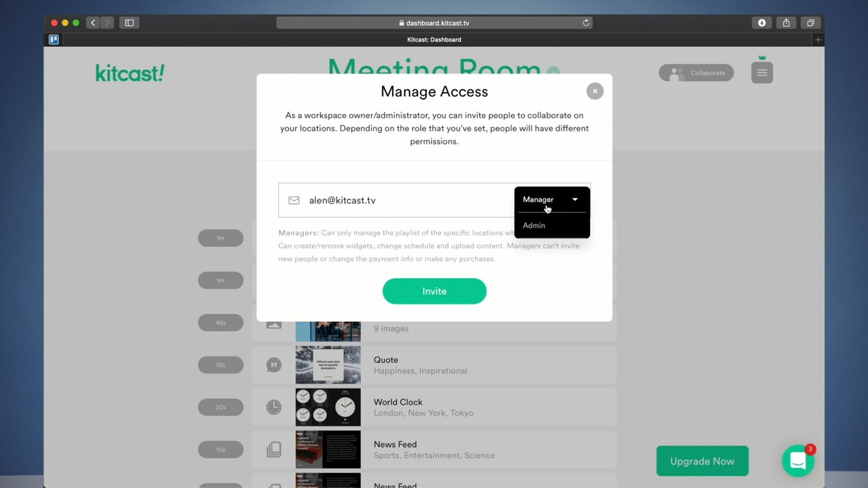Click the News Feed widget icon
The height and width of the screenshot is (488, 868).
273,449
